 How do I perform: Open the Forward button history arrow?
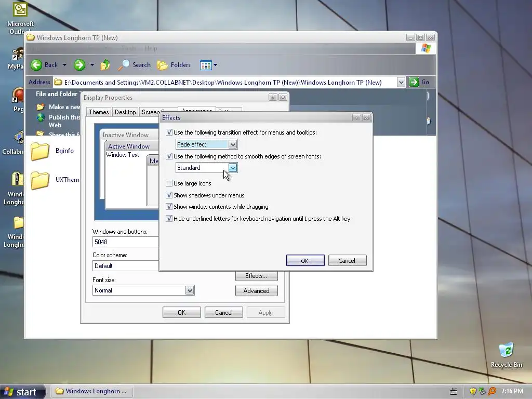click(x=92, y=65)
